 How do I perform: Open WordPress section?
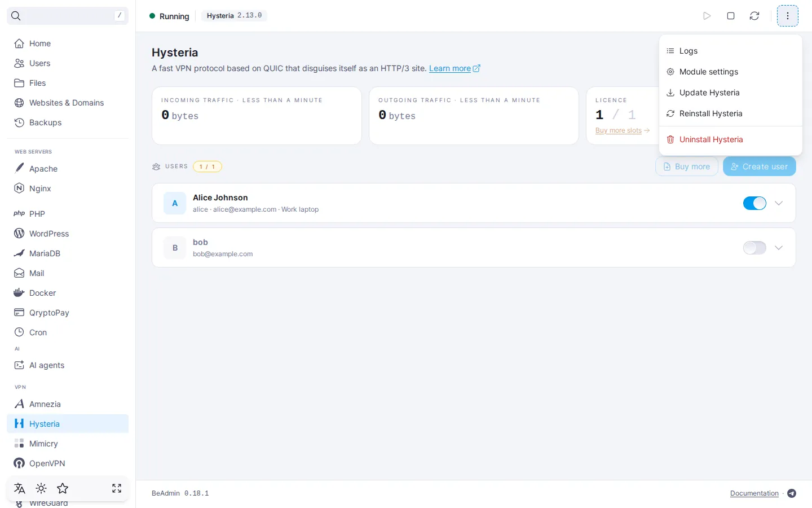click(68, 234)
